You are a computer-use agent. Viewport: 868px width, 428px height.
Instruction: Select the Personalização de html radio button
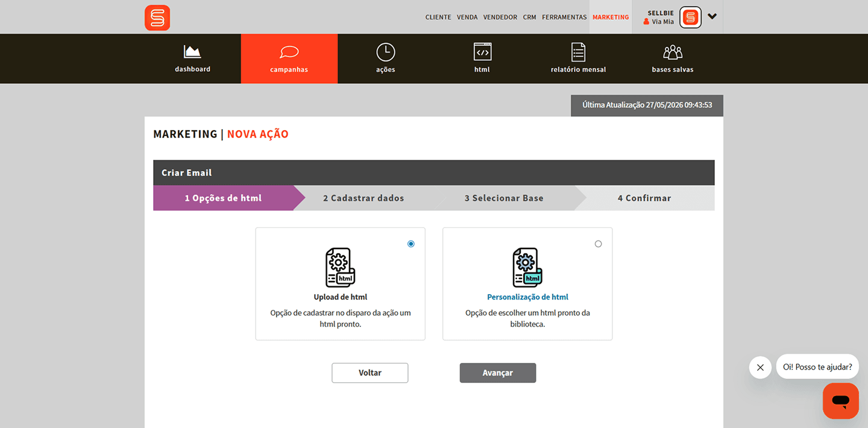(x=598, y=244)
